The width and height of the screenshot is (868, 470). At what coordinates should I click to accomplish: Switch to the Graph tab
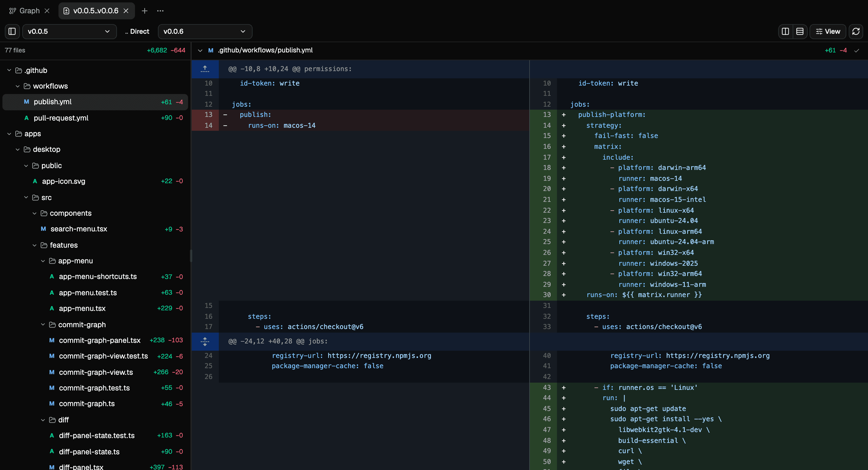tap(29, 11)
